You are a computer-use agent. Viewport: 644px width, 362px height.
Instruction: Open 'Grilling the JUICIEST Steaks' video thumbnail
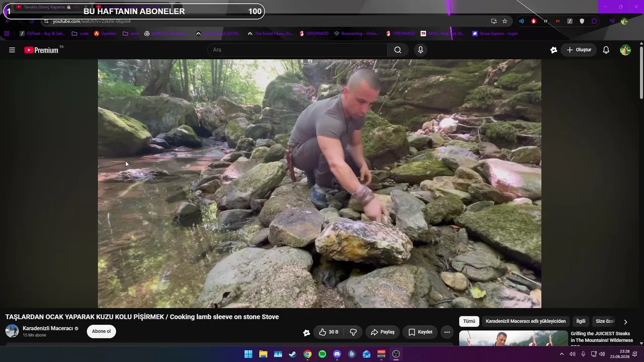(513, 338)
